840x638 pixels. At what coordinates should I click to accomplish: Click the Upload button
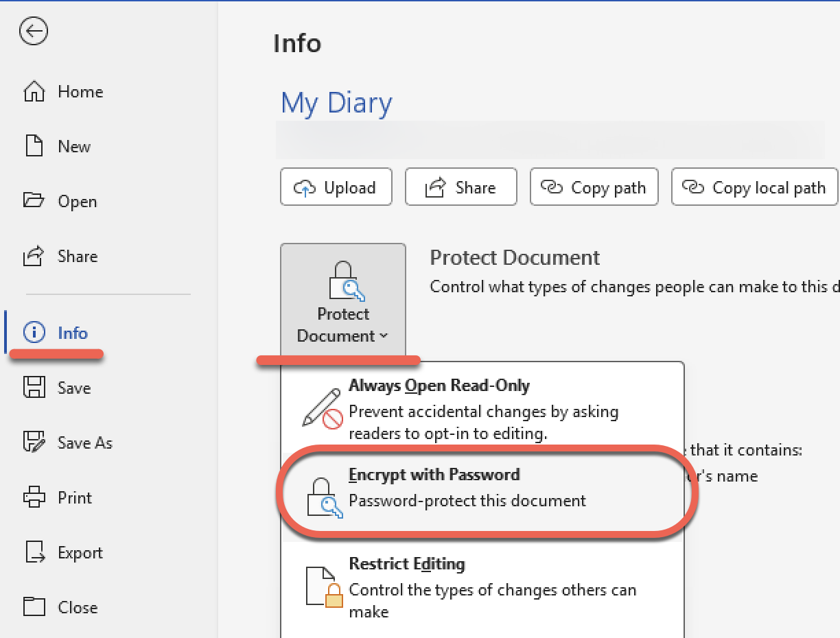[336, 187]
